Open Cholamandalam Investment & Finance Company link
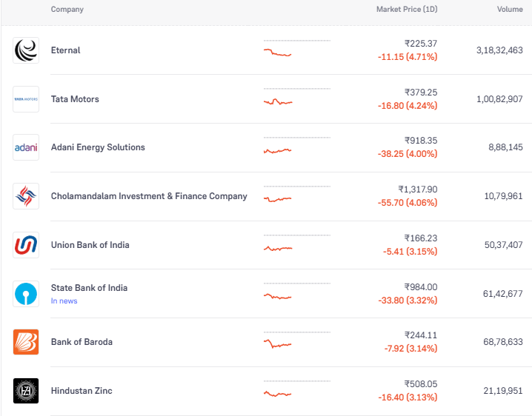 (x=149, y=196)
